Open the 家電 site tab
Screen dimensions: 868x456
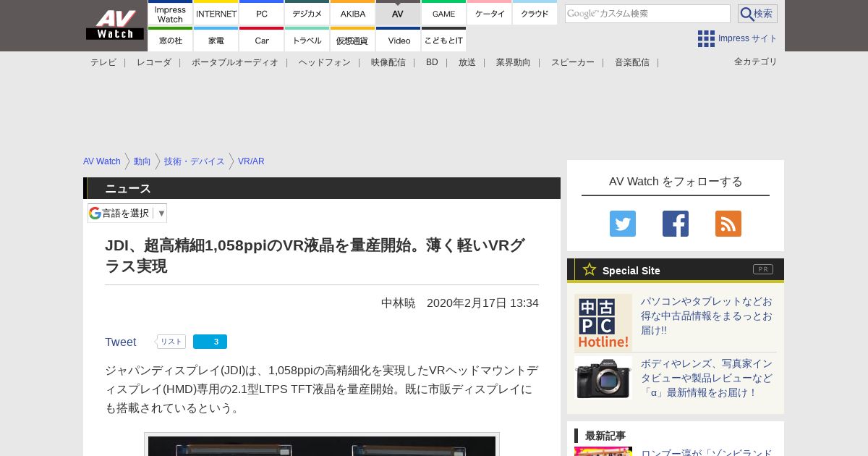[x=216, y=40]
